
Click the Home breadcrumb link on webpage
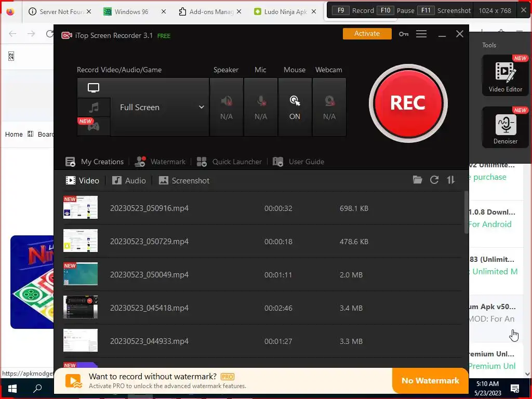(14, 135)
